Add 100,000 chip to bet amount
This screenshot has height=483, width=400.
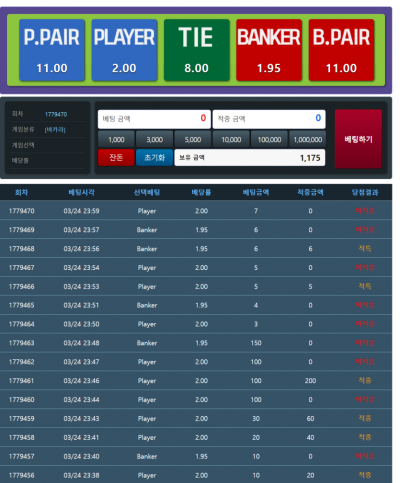[x=269, y=139]
